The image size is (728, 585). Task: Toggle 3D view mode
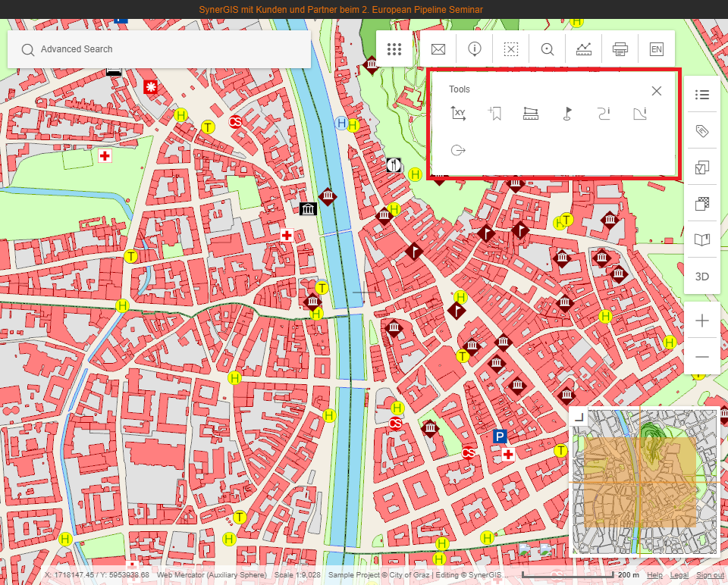702,277
